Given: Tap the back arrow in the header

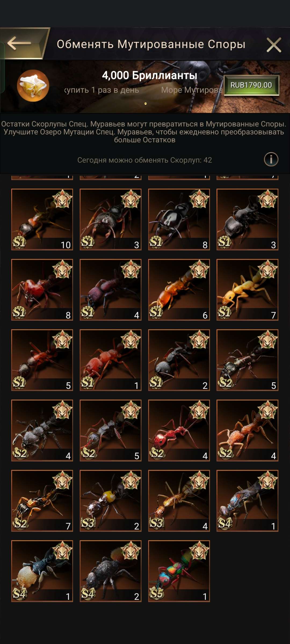Looking at the screenshot, I should coord(19,43).
